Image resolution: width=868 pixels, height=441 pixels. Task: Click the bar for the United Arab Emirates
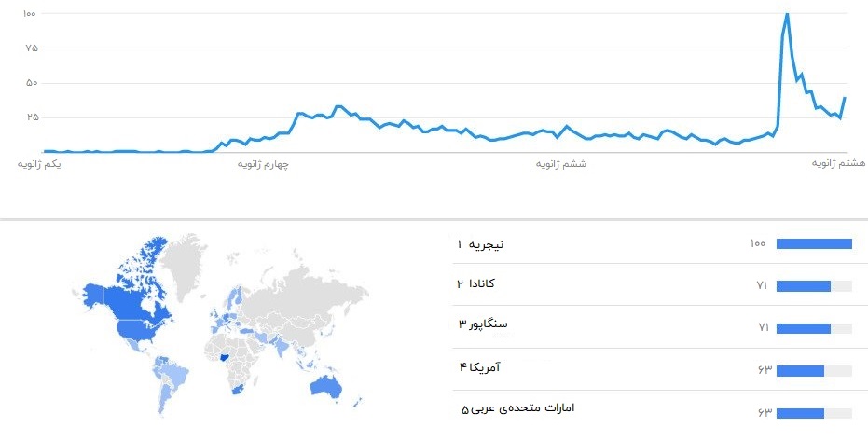click(x=800, y=413)
